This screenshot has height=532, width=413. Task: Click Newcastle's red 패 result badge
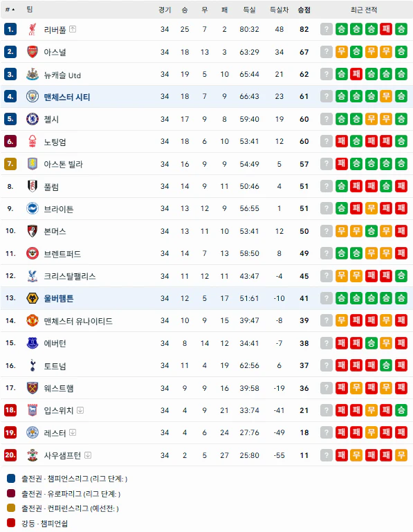[356, 74]
